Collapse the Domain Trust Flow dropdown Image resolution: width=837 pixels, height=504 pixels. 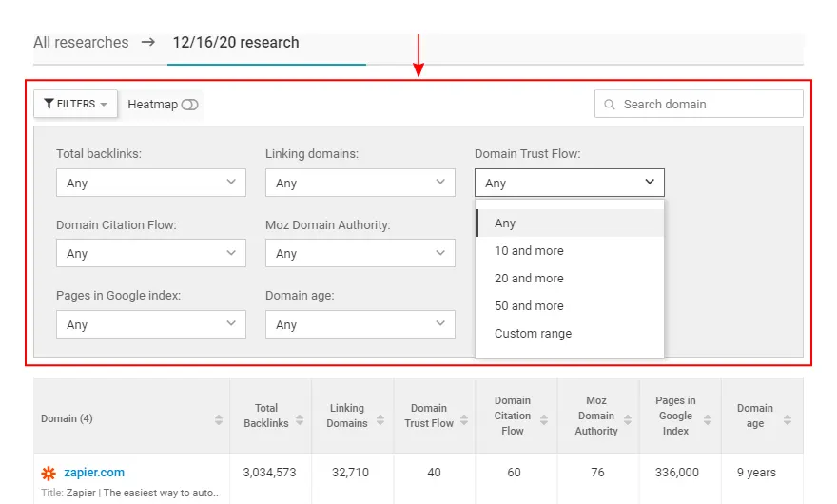click(570, 183)
